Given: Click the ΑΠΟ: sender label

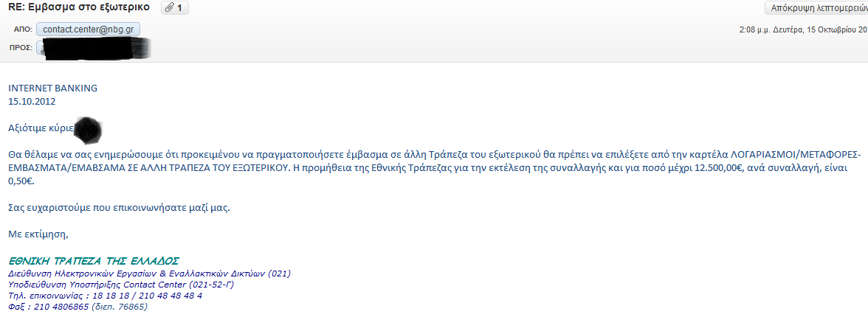Looking at the screenshot, I should pyautogui.click(x=24, y=29).
